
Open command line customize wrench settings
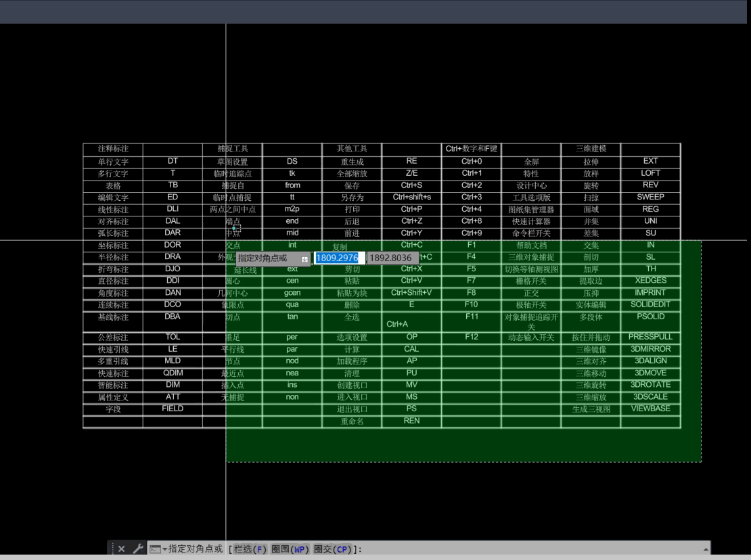pyautogui.click(x=137, y=549)
